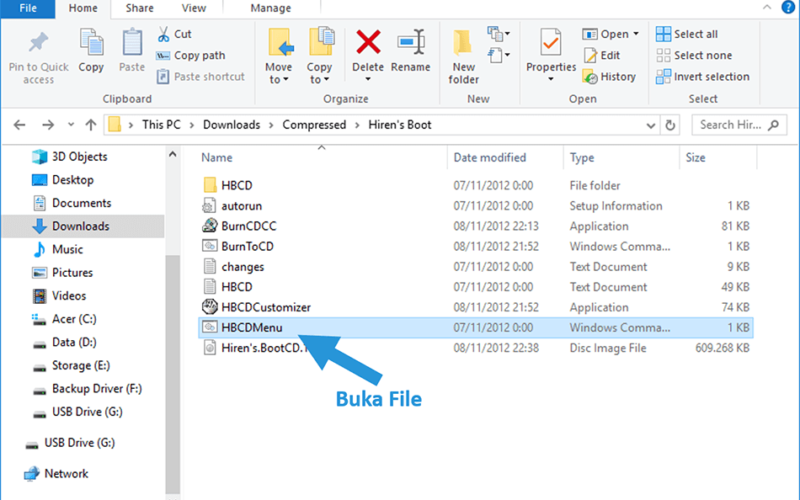Open the Help question mark icon

pos(788,7)
